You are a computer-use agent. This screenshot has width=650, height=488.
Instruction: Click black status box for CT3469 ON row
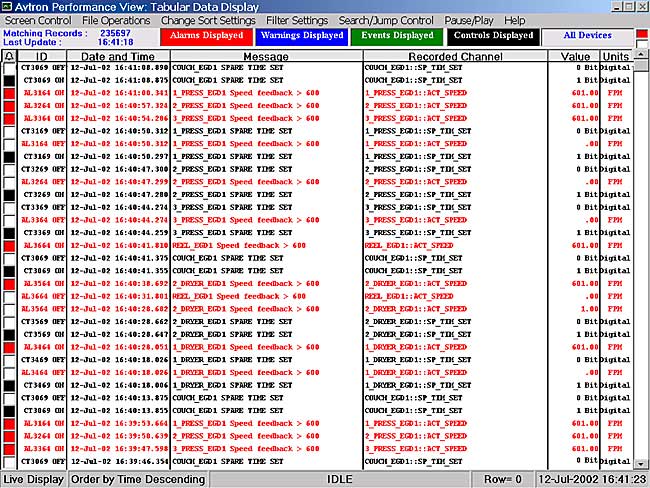click(9, 386)
